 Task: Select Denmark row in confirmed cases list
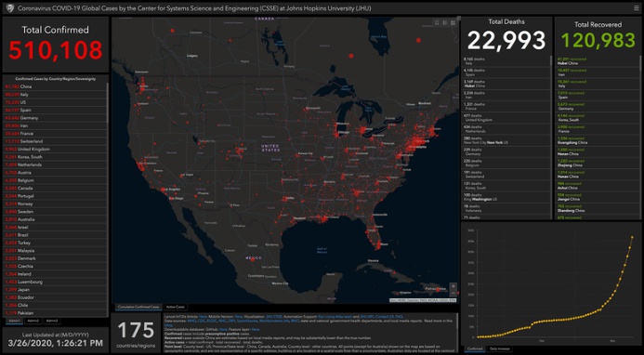pyautogui.click(x=55, y=258)
